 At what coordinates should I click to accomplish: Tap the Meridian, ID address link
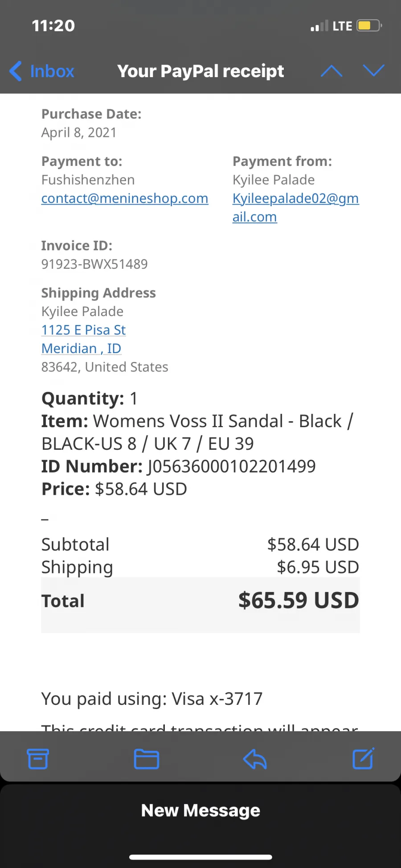82,348
